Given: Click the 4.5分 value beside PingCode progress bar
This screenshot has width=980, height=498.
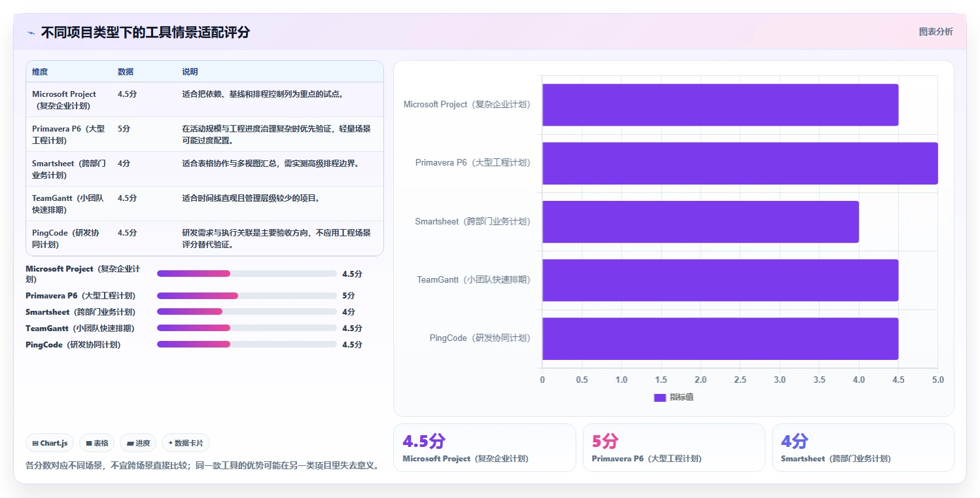Looking at the screenshot, I should 352,344.
